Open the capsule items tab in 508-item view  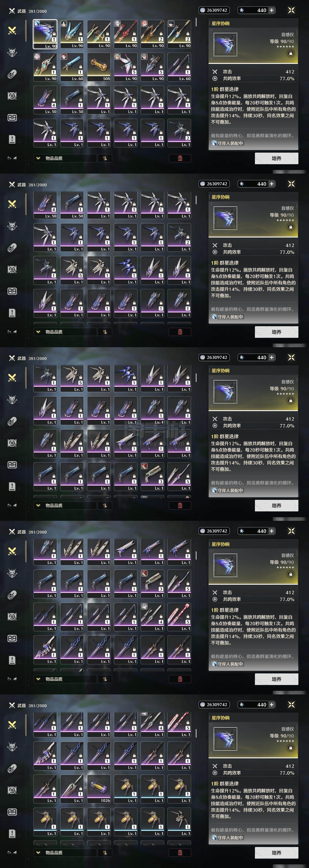(x=12, y=74)
